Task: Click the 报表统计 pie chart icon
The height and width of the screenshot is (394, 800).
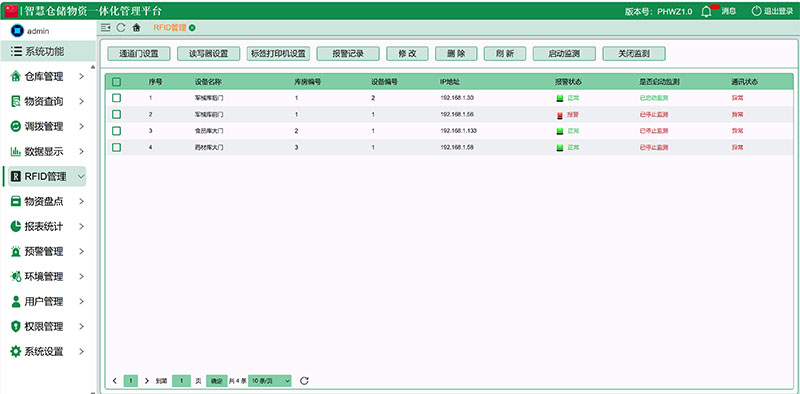Action: click(x=16, y=226)
